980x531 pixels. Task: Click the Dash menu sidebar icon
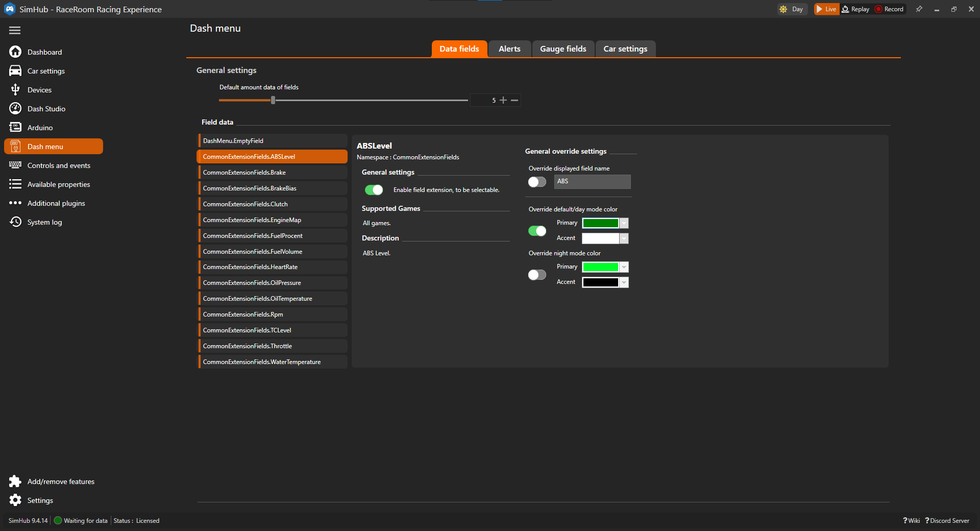(x=15, y=147)
